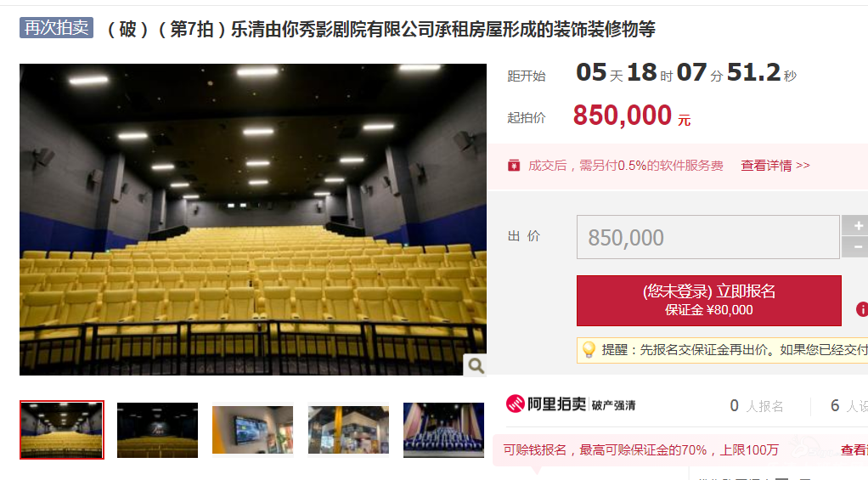Click the magnifier icon on main photo
The height and width of the screenshot is (480, 868).
point(476,364)
